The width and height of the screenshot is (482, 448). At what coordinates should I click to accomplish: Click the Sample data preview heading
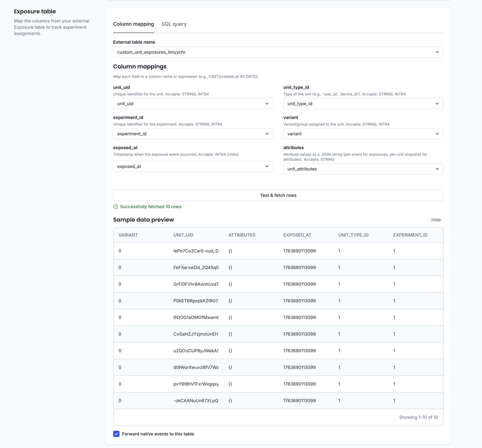tap(144, 220)
